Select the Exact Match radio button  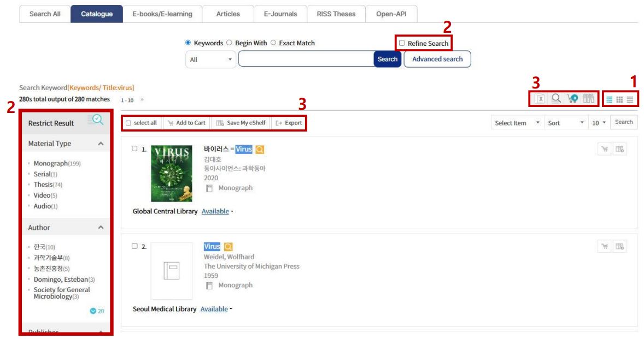(x=273, y=43)
